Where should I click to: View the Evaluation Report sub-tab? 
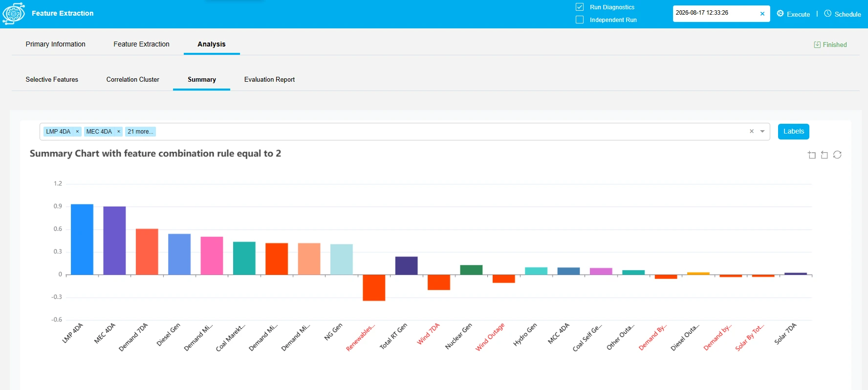[270, 79]
